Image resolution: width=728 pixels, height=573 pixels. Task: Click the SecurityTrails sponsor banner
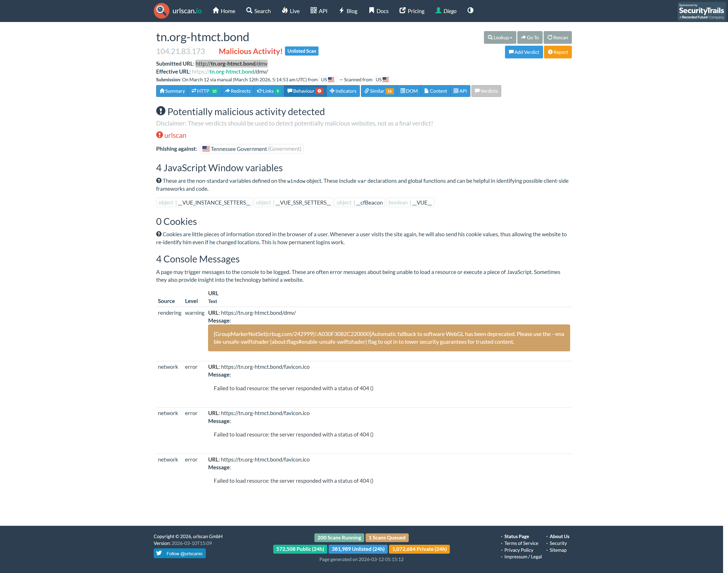click(x=701, y=11)
